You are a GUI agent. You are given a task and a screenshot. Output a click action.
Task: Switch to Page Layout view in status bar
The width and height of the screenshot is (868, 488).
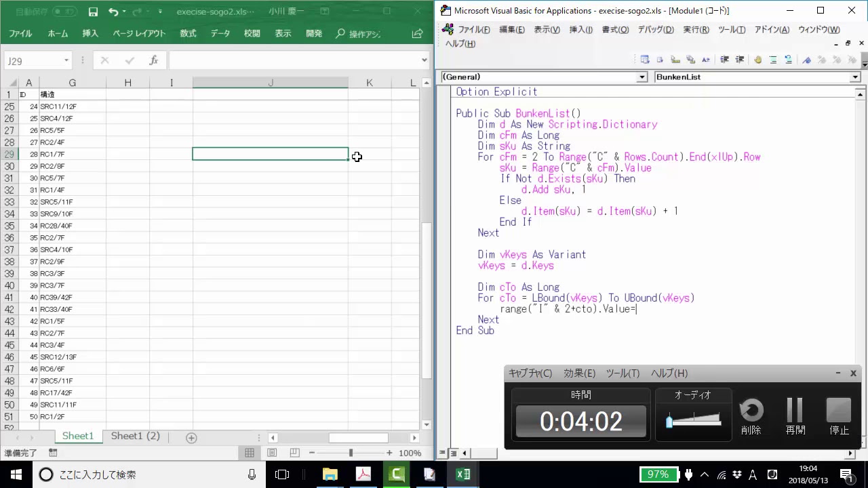click(272, 453)
